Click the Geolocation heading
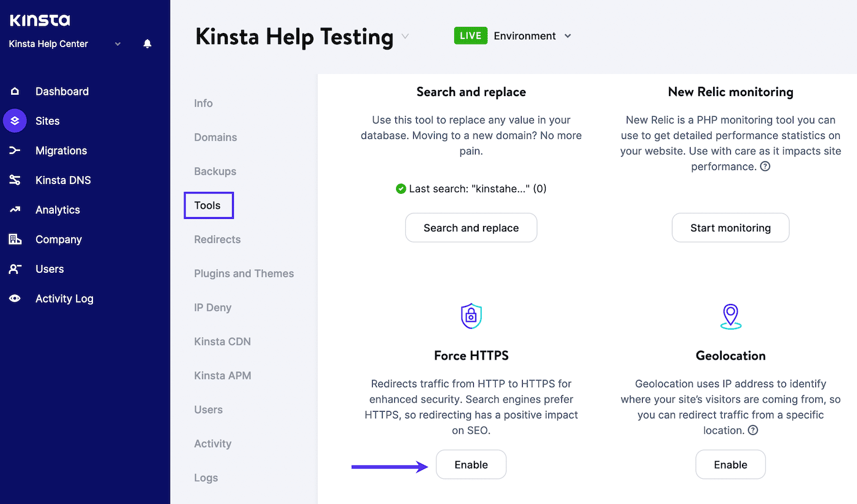This screenshot has height=504, width=857. pos(730,355)
